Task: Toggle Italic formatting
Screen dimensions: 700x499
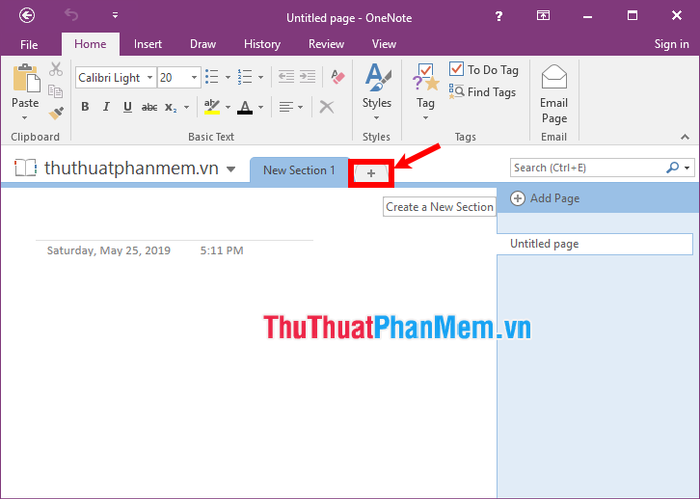Action: pos(106,107)
